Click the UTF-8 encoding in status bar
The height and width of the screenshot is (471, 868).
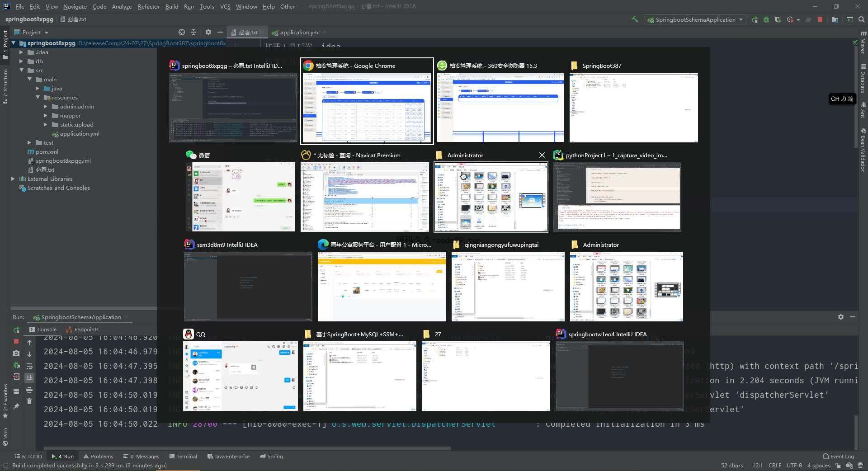coord(794,466)
